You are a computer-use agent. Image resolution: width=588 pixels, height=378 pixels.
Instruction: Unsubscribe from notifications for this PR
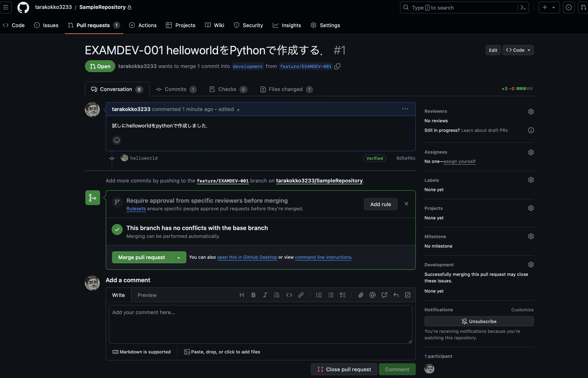coord(479,321)
